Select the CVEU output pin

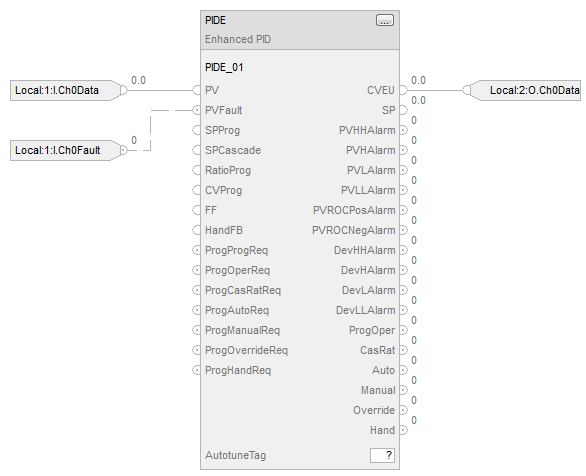coord(403,90)
